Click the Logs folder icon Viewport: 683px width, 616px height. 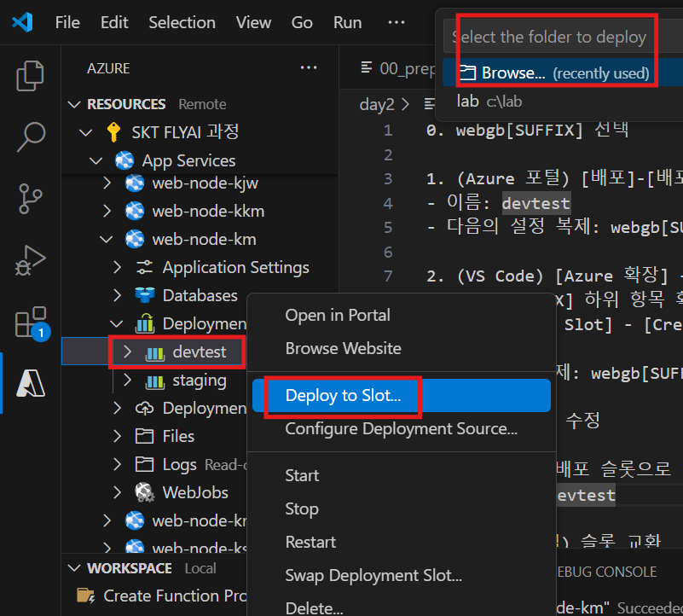(145, 464)
